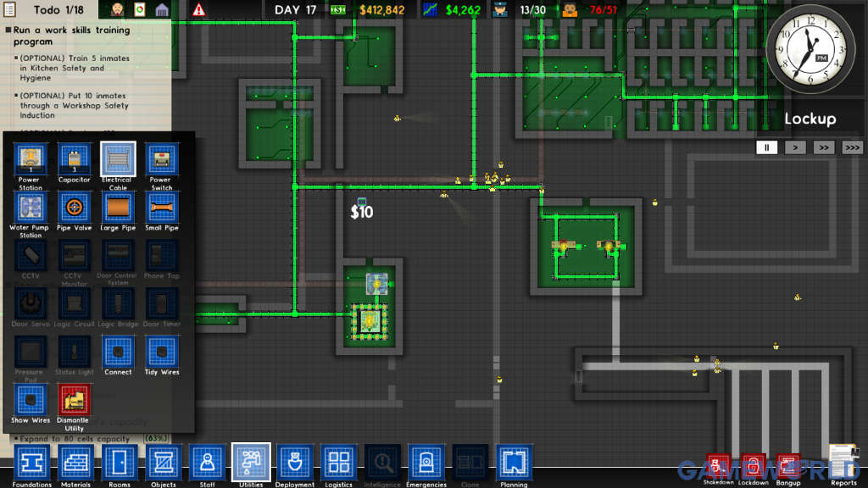Initiate a Lockdown
The height and width of the screenshot is (488, 868).
753,467
